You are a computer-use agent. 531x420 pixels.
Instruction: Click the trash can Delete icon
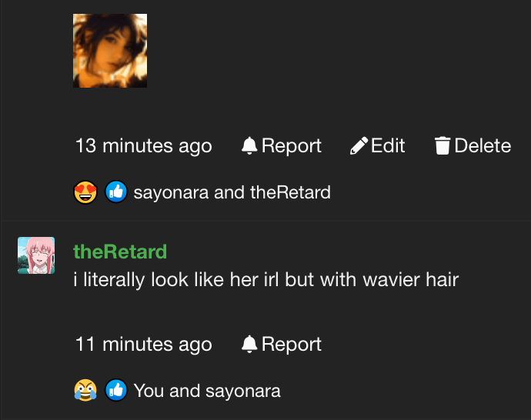pos(442,146)
